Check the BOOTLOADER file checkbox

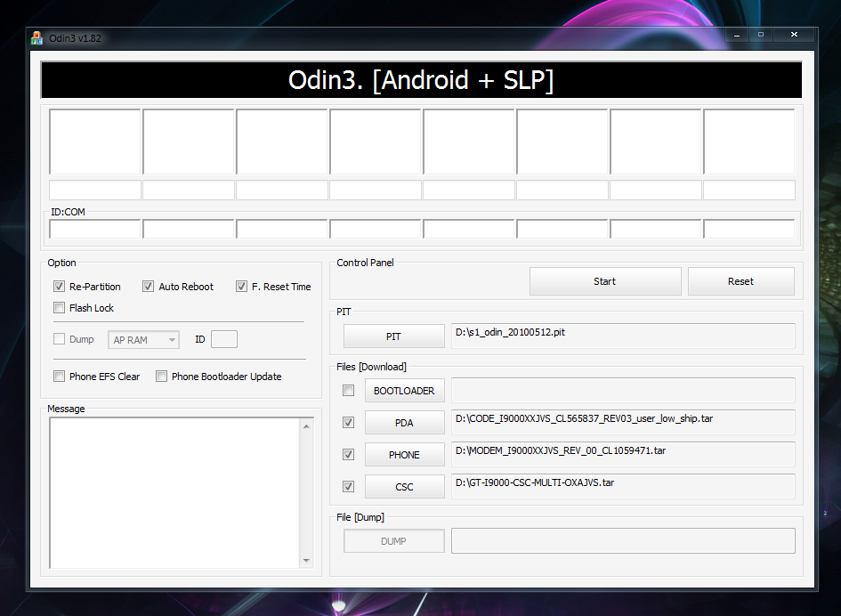click(349, 390)
